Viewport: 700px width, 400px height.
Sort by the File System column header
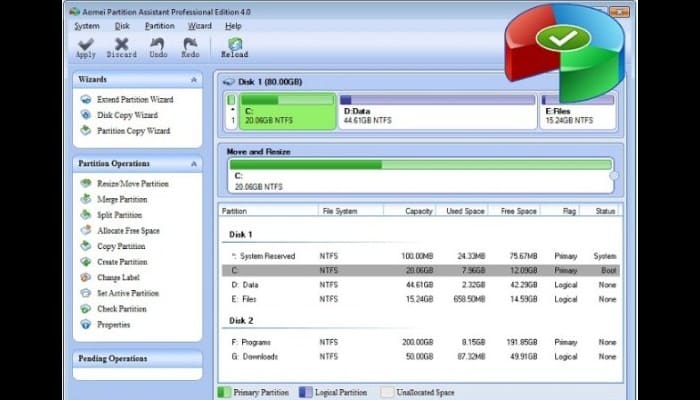pos(351,211)
